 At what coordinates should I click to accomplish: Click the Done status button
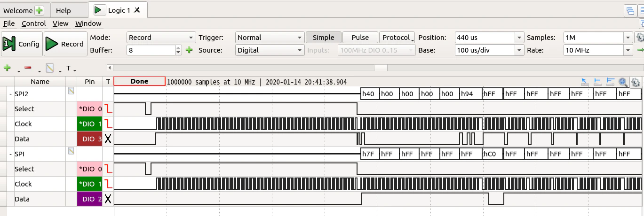click(139, 81)
